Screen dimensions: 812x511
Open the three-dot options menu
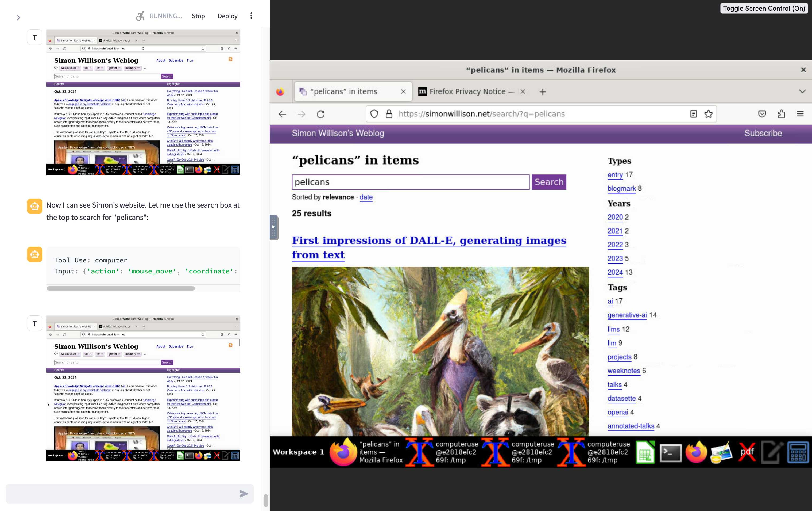coord(251,16)
